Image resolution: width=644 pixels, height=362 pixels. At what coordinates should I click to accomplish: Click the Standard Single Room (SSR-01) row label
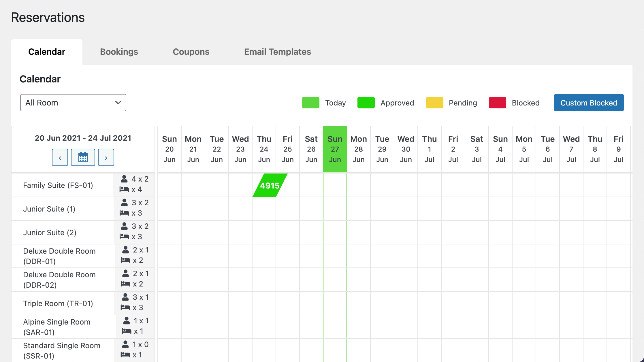(x=62, y=350)
